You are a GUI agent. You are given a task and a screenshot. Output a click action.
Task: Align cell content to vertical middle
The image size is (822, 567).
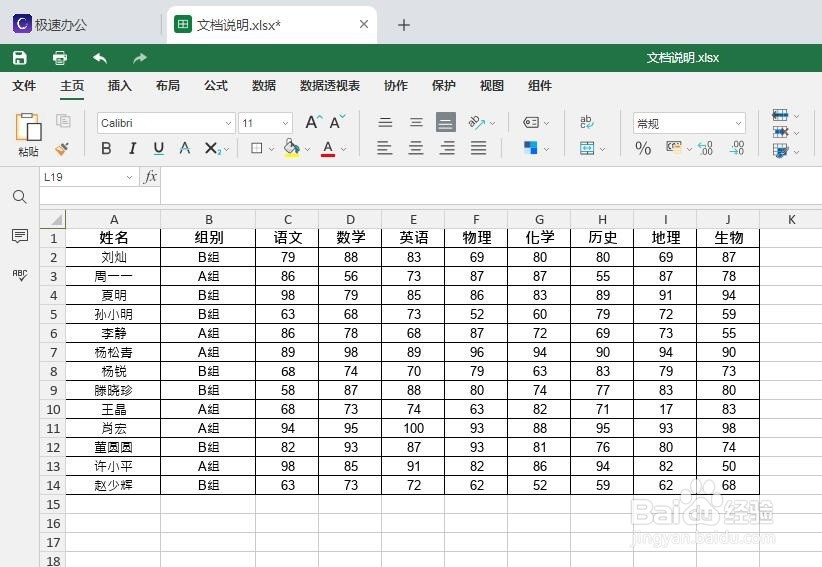(x=416, y=123)
